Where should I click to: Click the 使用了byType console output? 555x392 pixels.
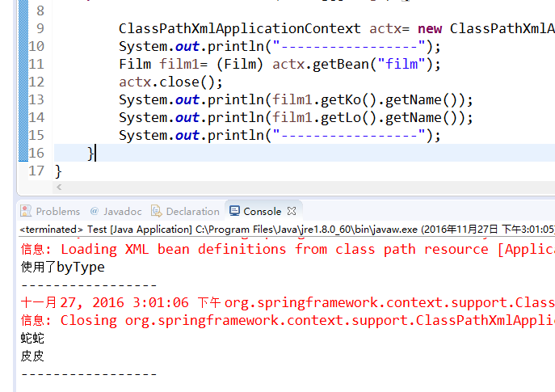63,267
